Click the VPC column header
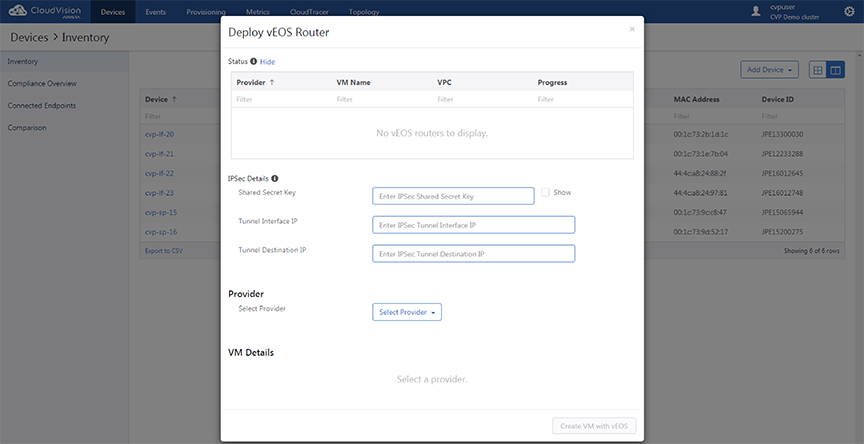 [445, 83]
